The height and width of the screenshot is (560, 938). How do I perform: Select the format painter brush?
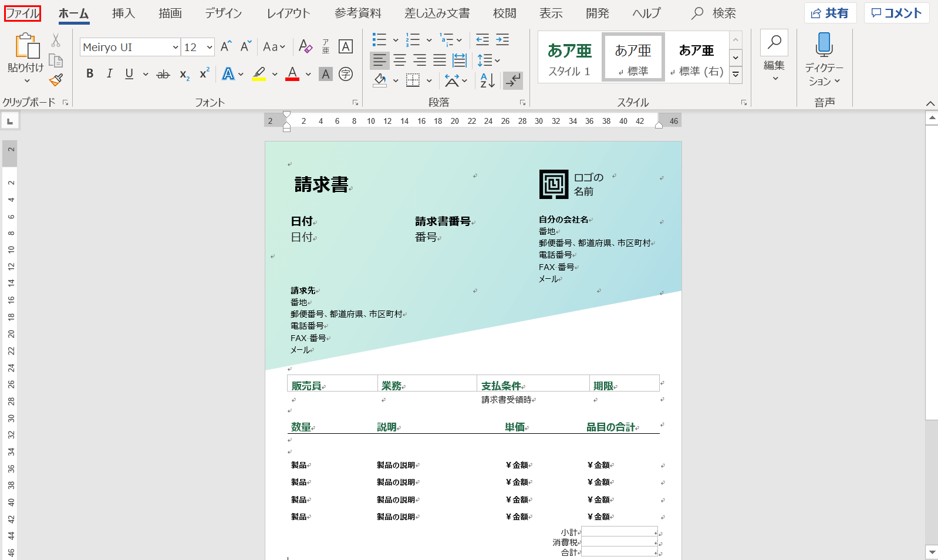click(56, 80)
